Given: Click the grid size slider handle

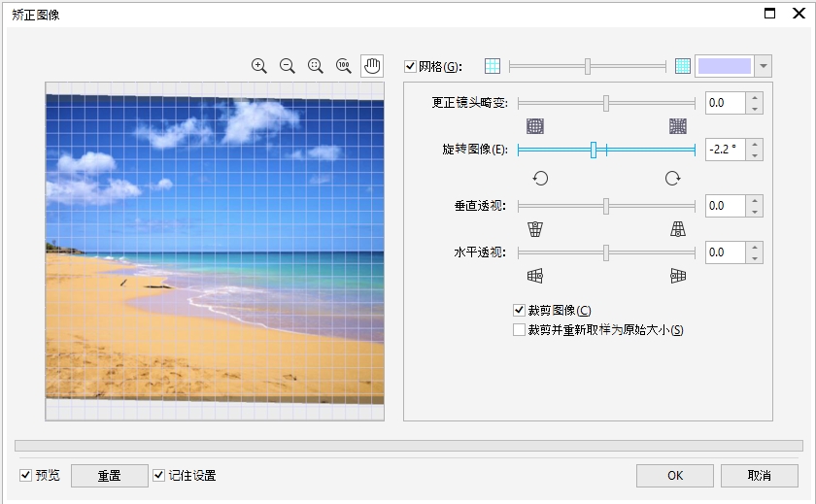Looking at the screenshot, I should [x=588, y=66].
